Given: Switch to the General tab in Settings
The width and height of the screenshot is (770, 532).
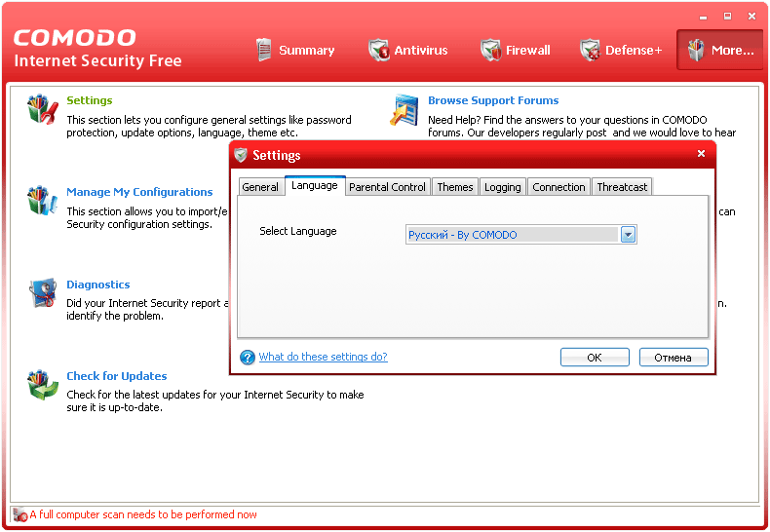Looking at the screenshot, I should (x=260, y=187).
